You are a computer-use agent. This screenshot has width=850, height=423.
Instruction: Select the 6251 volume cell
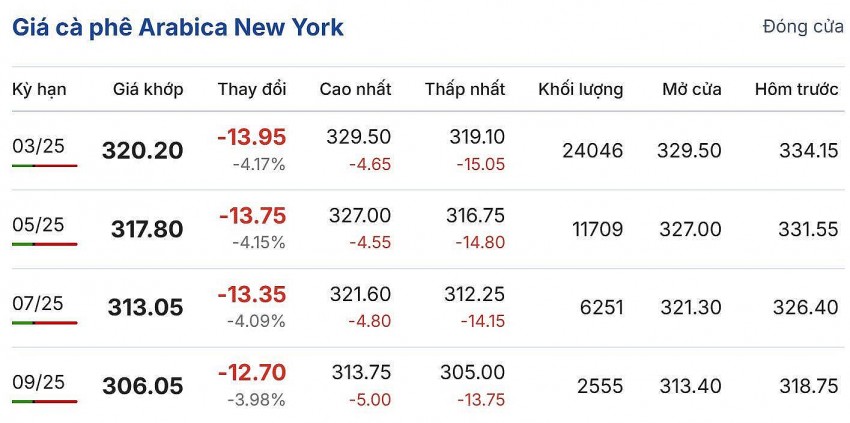[601, 308]
